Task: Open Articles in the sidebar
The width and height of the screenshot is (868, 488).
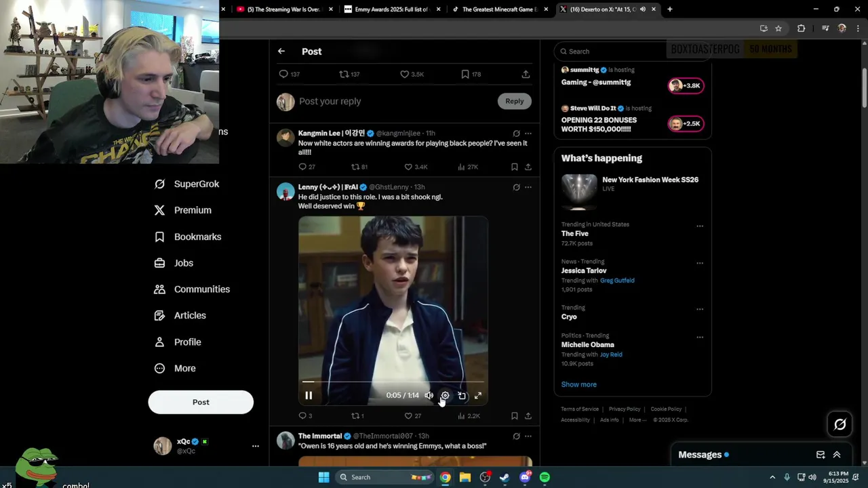Action: click(180, 315)
